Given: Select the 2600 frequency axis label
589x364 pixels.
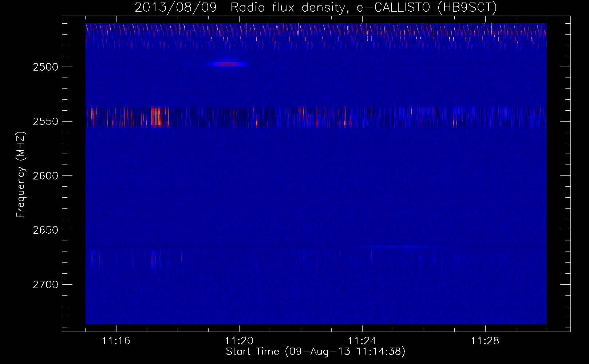Looking at the screenshot, I should point(45,176).
